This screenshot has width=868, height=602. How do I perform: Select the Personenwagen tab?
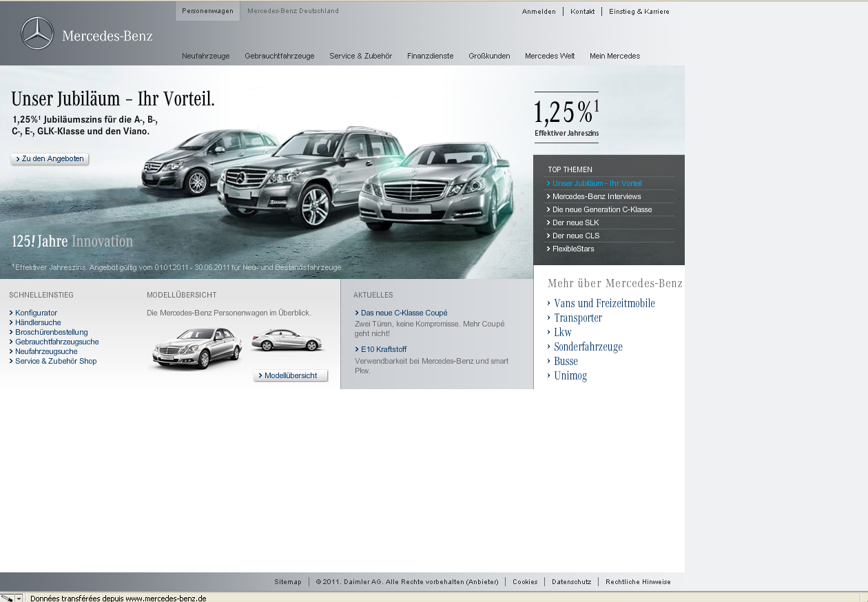[207, 11]
